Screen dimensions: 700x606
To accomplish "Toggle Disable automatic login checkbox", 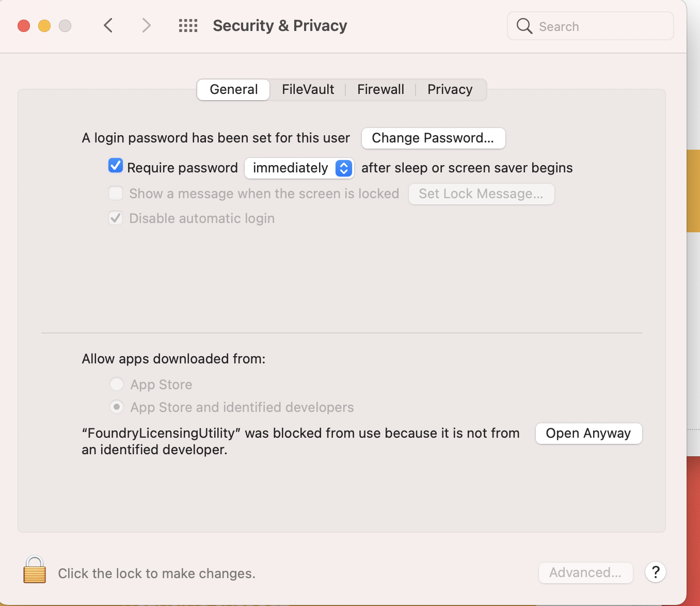I will pyautogui.click(x=116, y=218).
